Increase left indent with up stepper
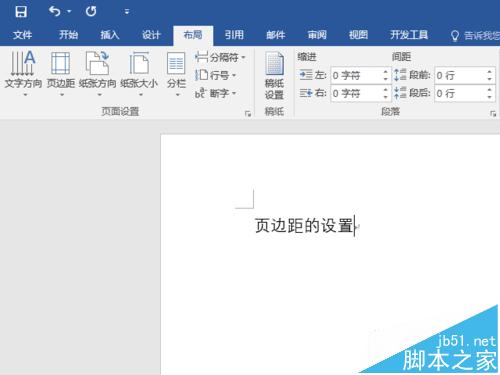The height and width of the screenshot is (375, 500). (x=386, y=72)
